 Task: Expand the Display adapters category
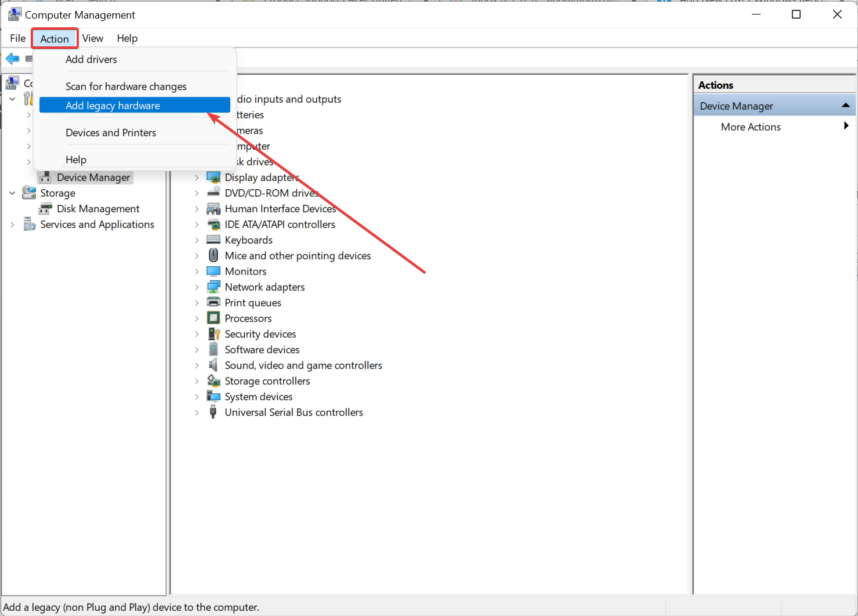[197, 177]
